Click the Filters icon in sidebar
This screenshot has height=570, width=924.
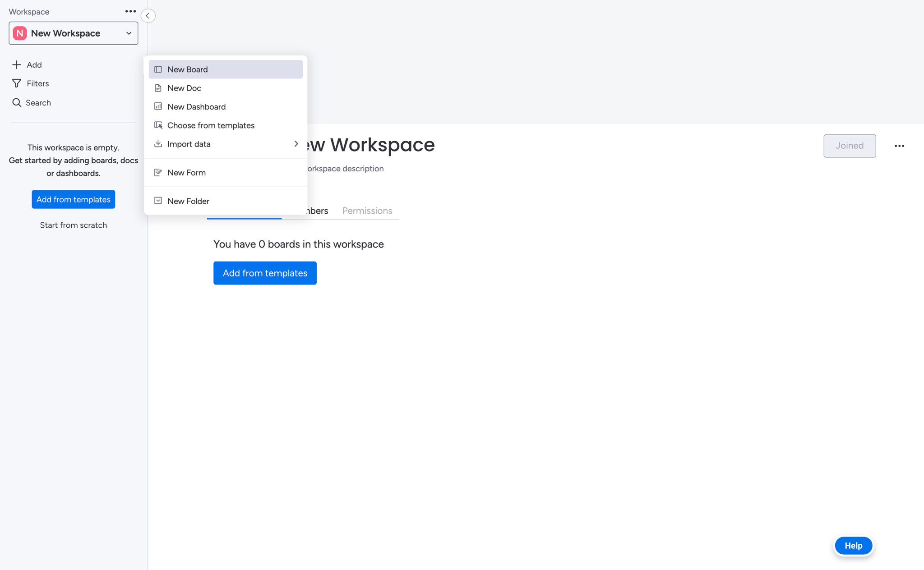[17, 83]
